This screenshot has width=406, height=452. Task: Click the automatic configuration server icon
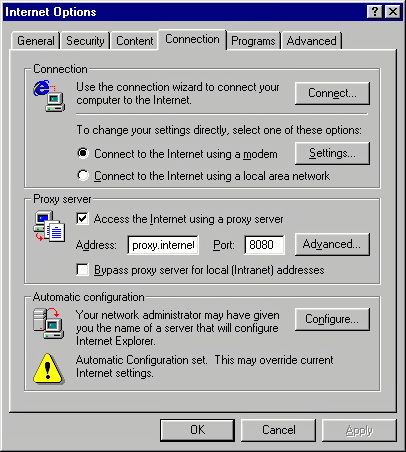pyautogui.click(x=49, y=323)
